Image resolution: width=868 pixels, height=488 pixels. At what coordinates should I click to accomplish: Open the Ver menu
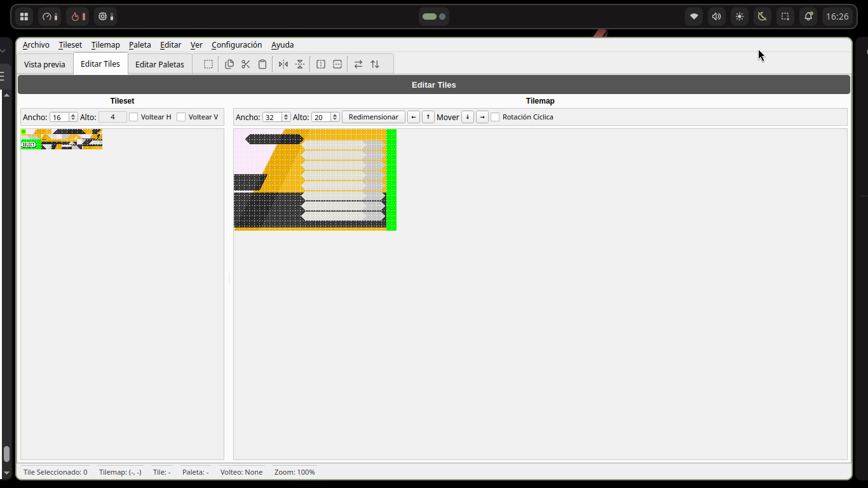(196, 45)
